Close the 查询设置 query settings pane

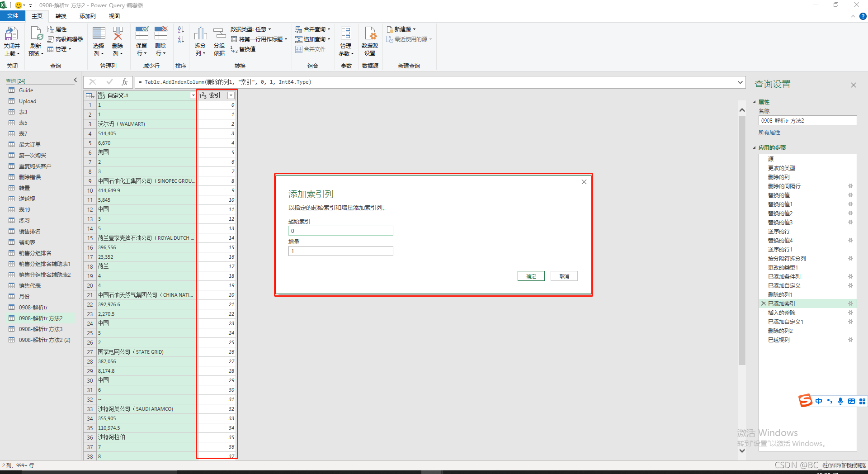point(854,85)
